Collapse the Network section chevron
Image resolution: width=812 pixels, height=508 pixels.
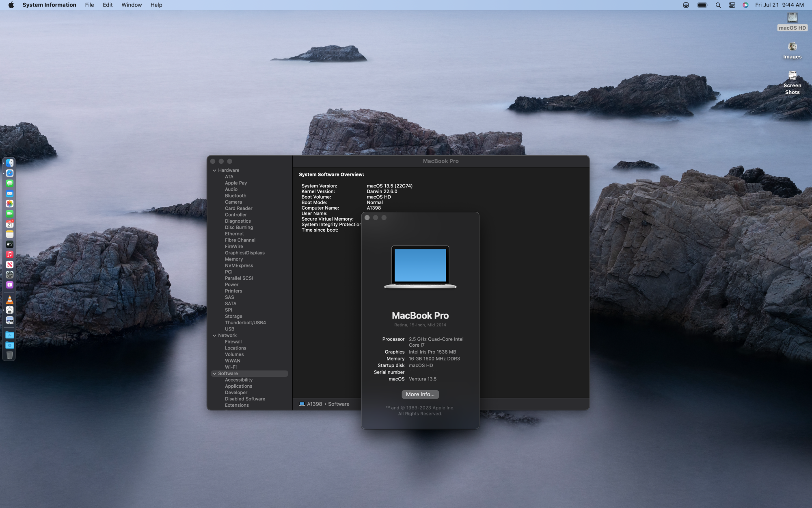click(x=214, y=335)
